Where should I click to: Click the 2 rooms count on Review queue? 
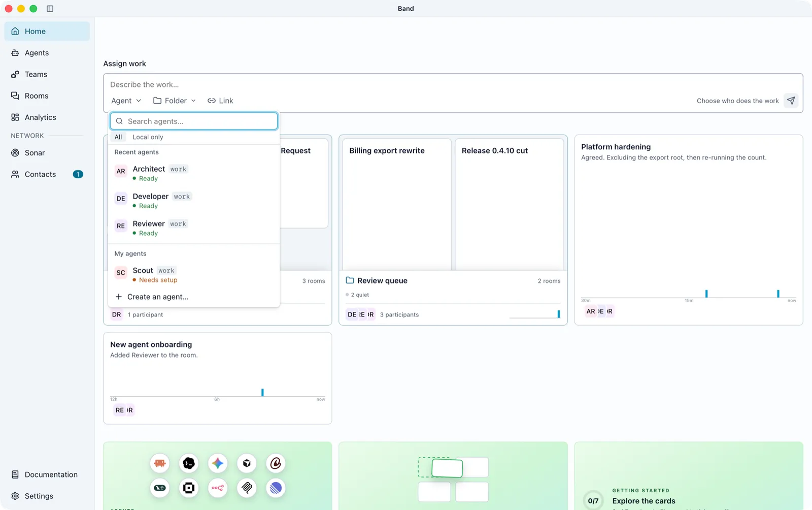(549, 281)
